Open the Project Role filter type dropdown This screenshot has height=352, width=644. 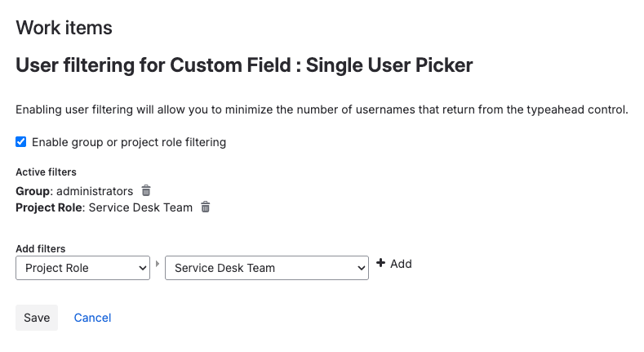pyautogui.click(x=82, y=268)
